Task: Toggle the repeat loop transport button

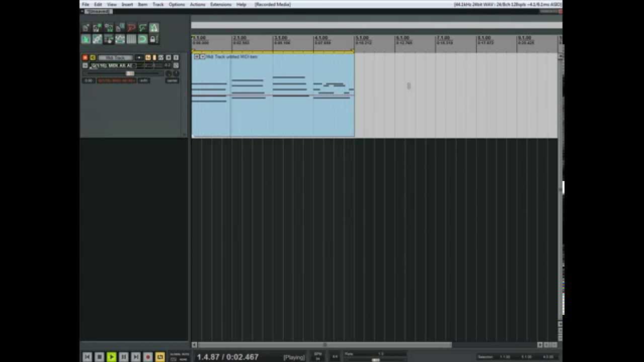Action: (160, 356)
